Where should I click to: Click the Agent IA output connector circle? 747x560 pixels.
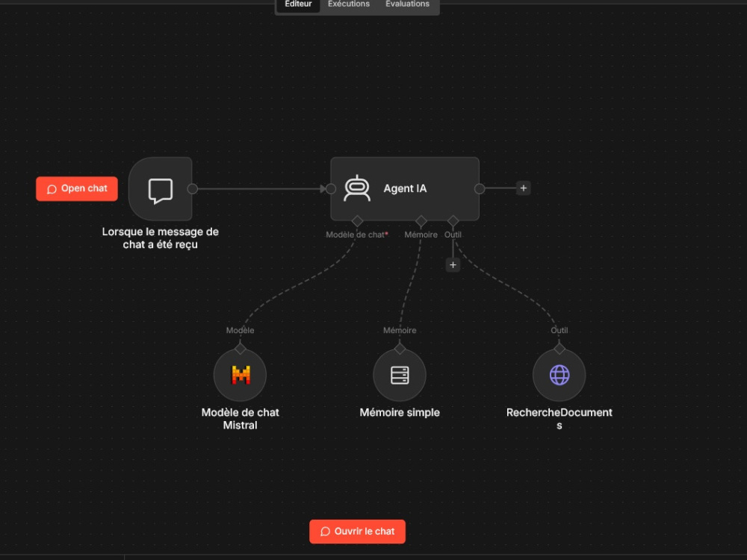pyautogui.click(x=480, y=189)
